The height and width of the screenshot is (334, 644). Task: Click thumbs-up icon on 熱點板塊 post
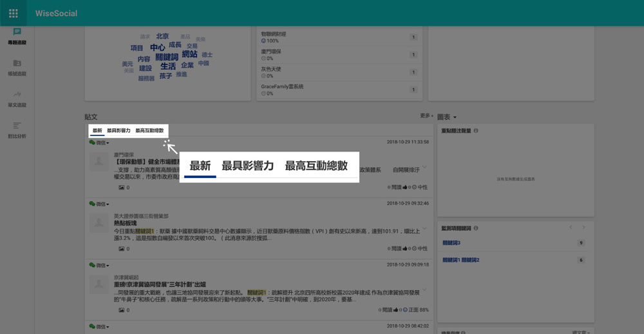[405, 248]
